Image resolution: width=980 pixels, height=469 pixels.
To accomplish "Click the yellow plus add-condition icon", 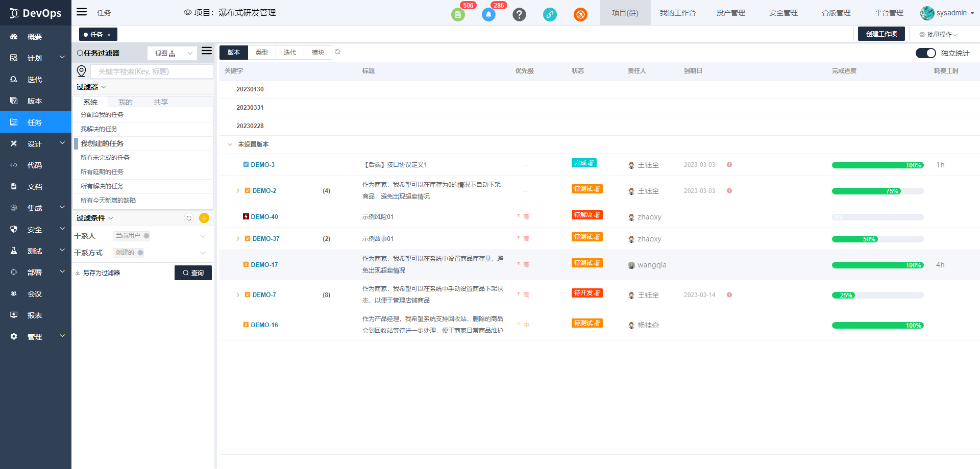I will [x=204, y=218].
